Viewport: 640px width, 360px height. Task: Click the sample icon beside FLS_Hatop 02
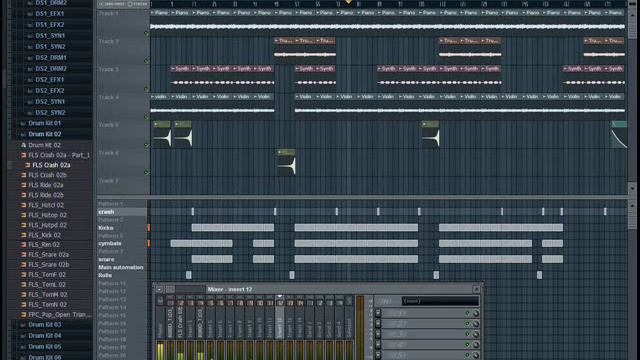click(x=23, y=215)
